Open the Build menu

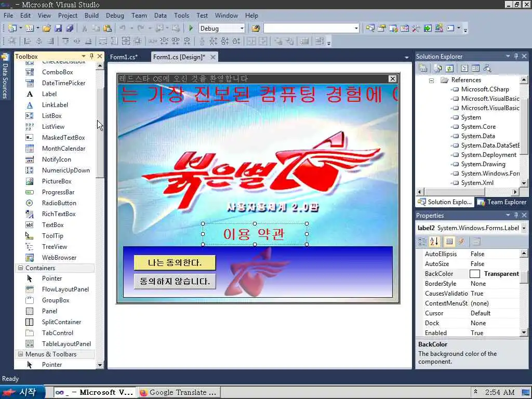pyautogui.click(x=91, y=16)
